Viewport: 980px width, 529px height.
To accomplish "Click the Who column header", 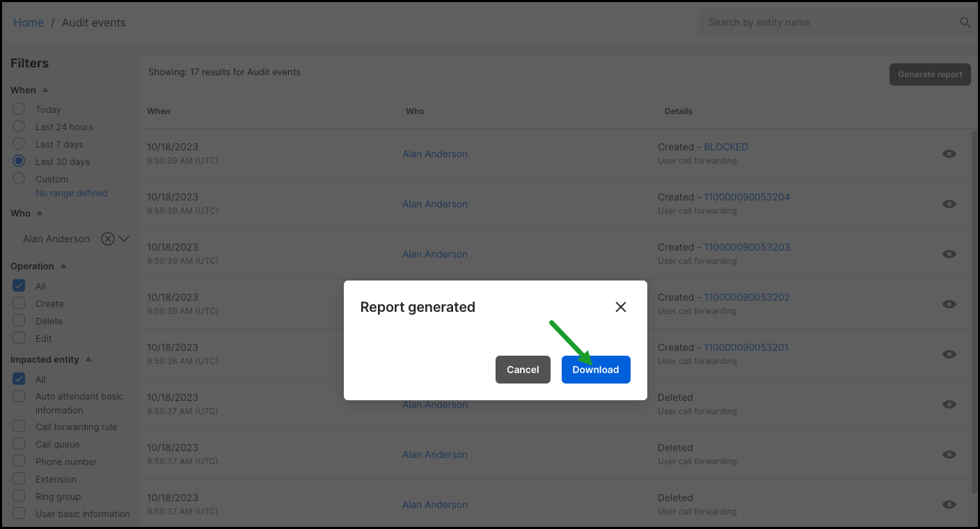I will (415, 111).
